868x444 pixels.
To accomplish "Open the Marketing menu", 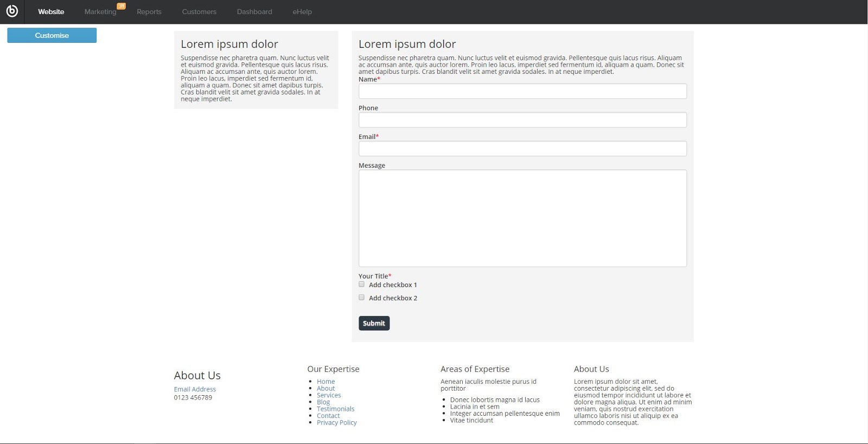I will tap(100, 11).
